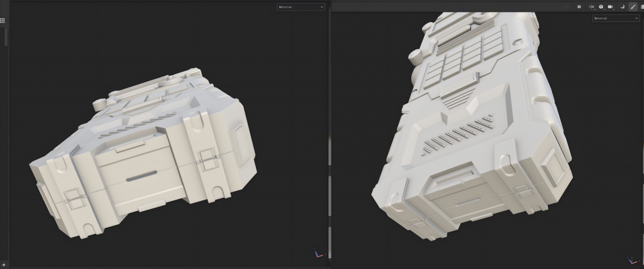Open the Material dropdown in the left viewport
The image size is (644, 269).
pos(301,7)
